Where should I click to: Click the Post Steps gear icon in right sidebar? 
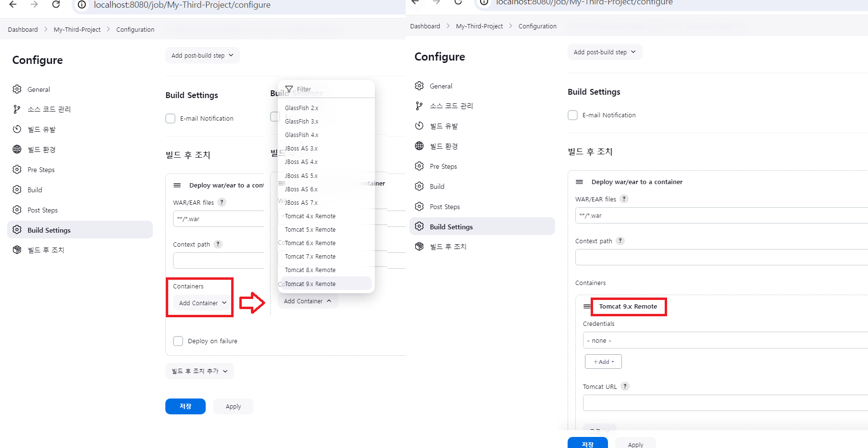pos(420,207)
